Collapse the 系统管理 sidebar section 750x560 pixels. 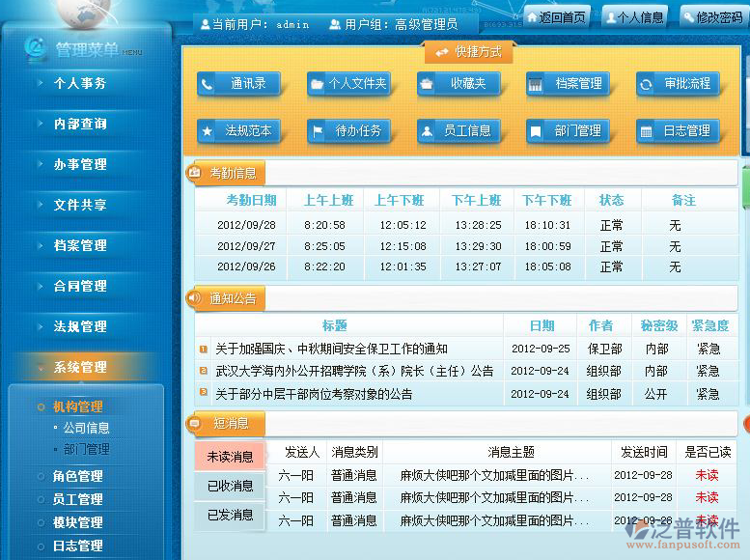click(81, 368)
